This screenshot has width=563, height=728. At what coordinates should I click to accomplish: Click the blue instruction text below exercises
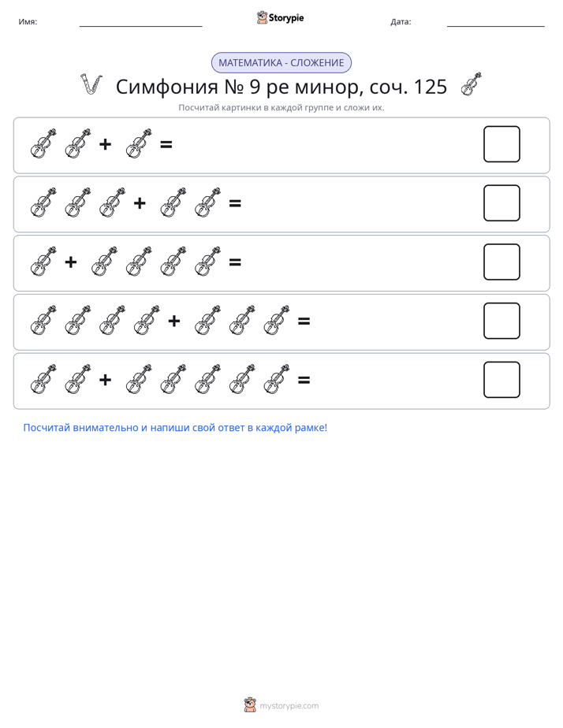coord(175,428)
